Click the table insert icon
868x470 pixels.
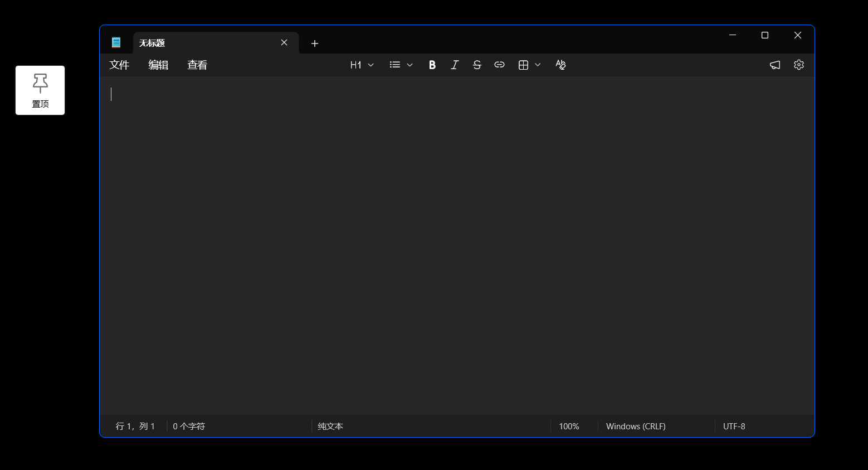click(523, 65)
